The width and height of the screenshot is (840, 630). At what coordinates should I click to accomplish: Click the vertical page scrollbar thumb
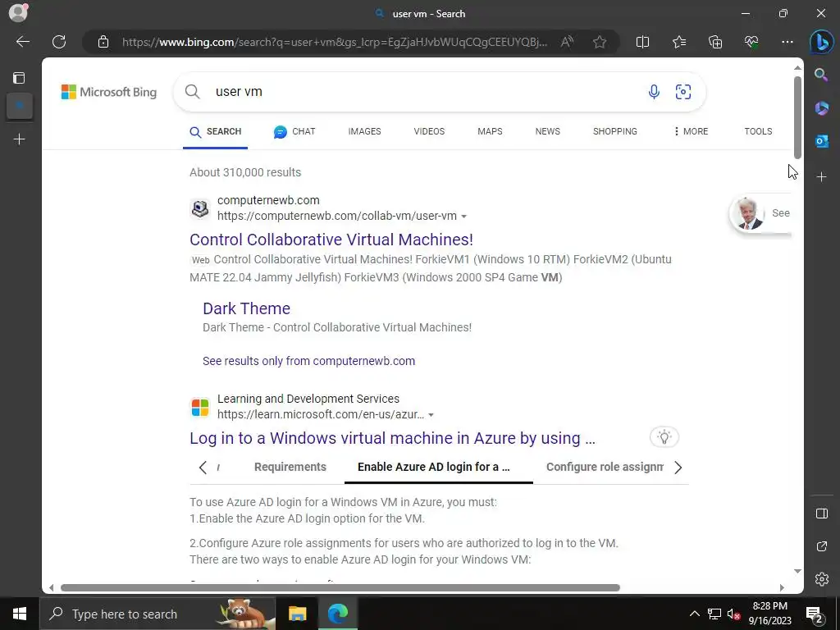pyautogui.click(x=797, y=118)
